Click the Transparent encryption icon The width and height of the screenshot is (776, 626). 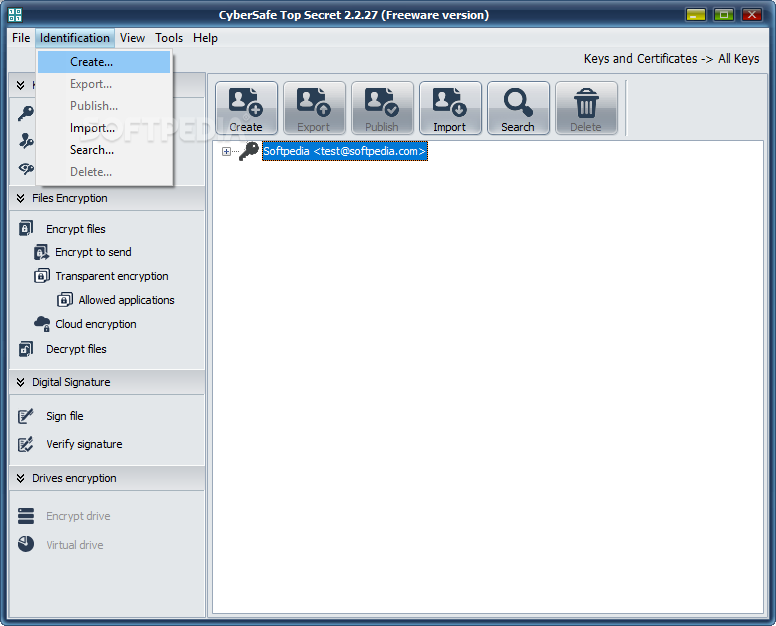[x=42, y=276]
